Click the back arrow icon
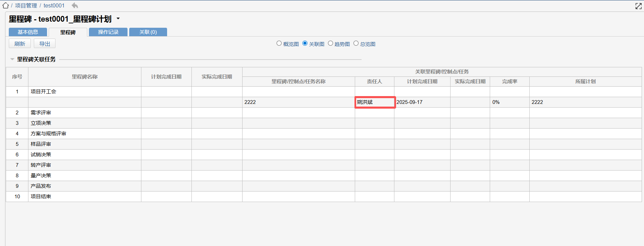The image size is (644, 246). [75, 5]
